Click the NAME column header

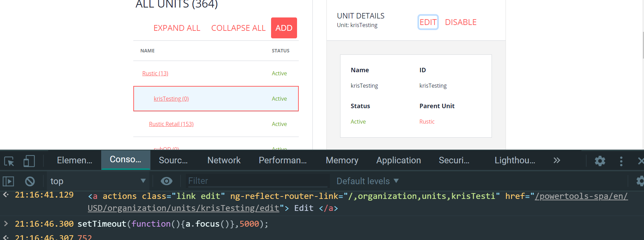(x=147, y=51)
